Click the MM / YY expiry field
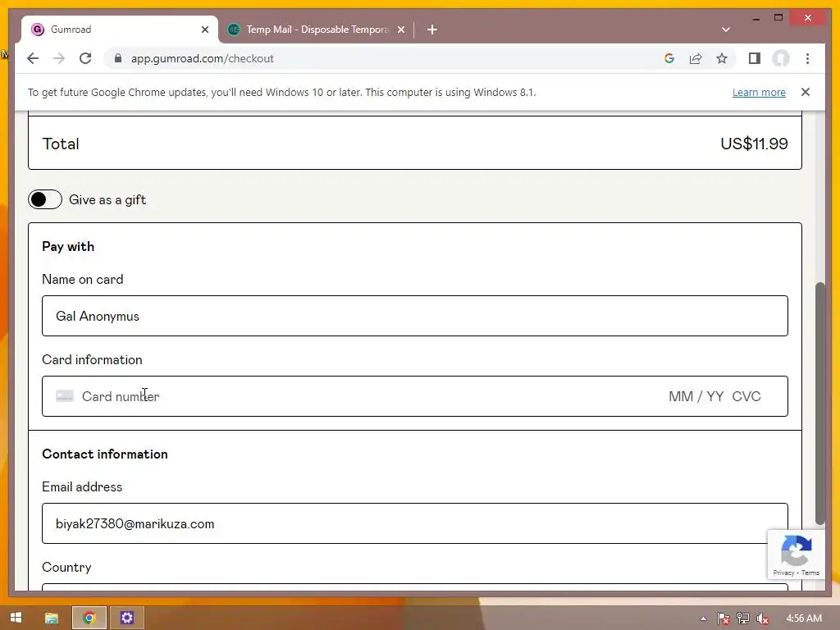Screen dimensions: 840x630 point(696,396)
